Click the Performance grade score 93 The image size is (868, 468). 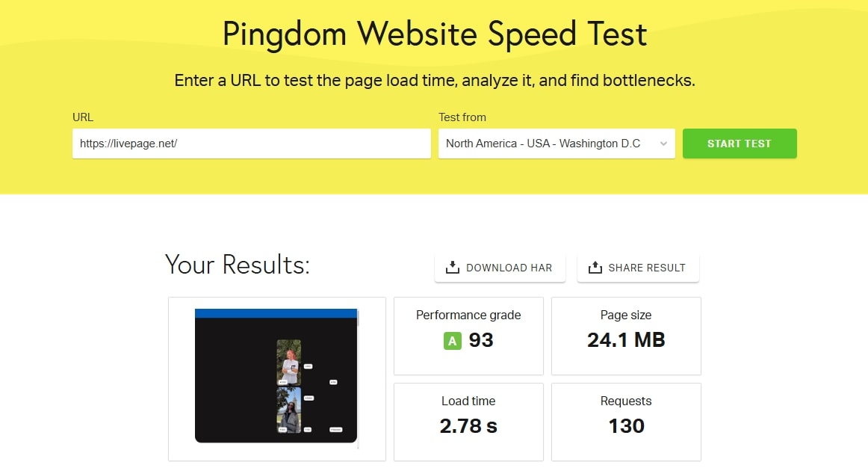[481, 341]
